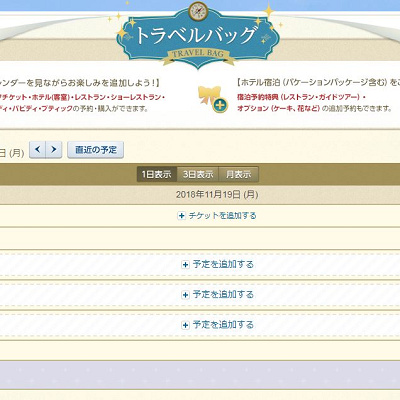400x400 pixels.
Task: Click red text オプション (ケーキ、花など)
Action: pos(279,108)
